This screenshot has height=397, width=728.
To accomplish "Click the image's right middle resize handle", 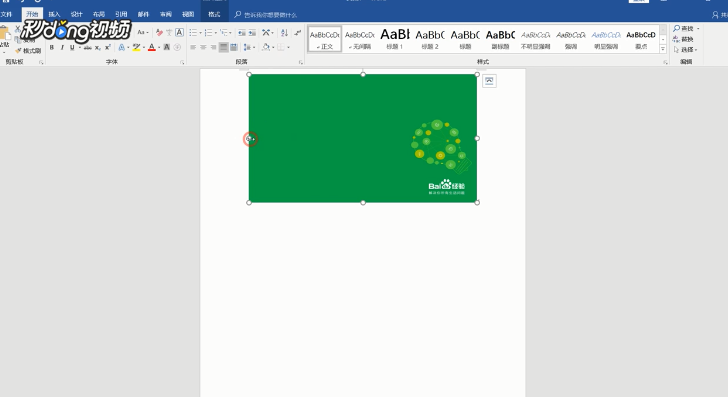I will pyautogui.click(x=477, y=138).
